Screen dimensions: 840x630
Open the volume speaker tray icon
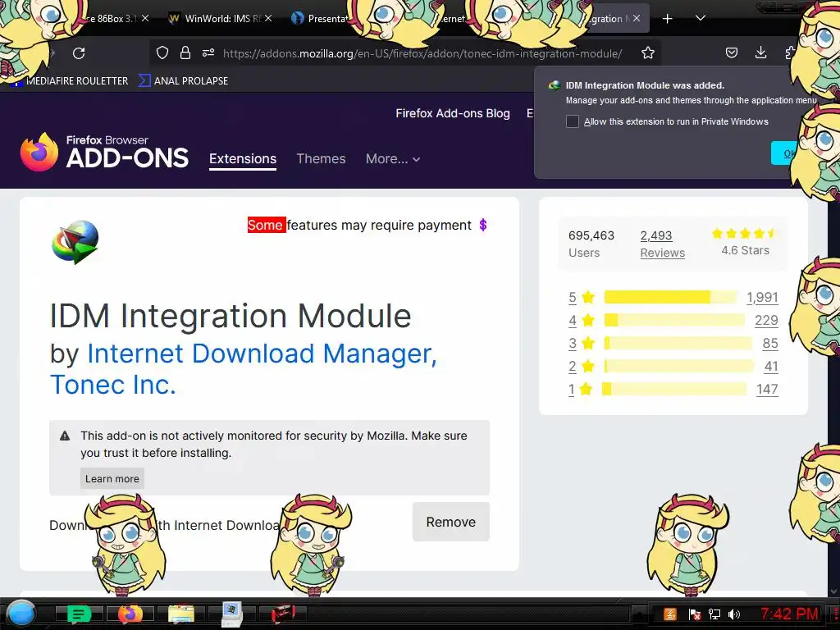tap(734, 614)
